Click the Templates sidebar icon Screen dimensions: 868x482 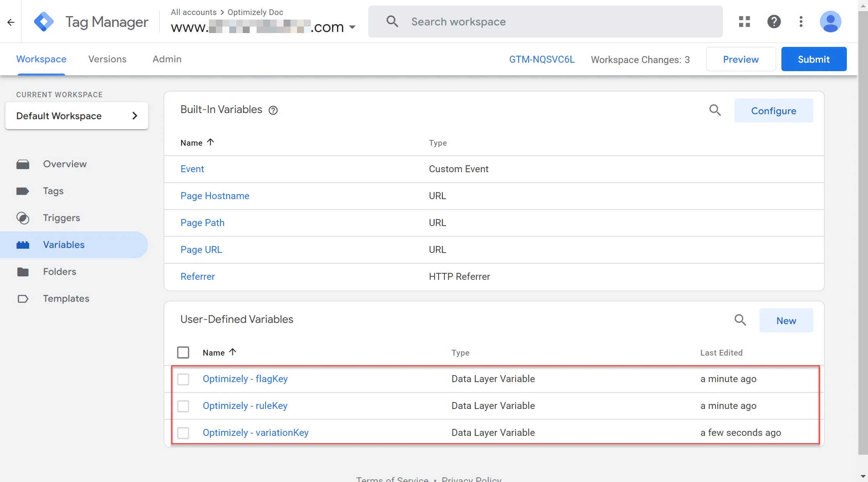coord(23,299)
